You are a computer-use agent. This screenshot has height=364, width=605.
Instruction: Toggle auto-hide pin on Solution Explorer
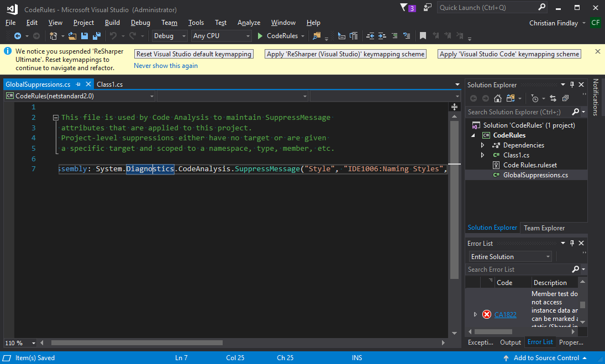[x=572, y=85]
